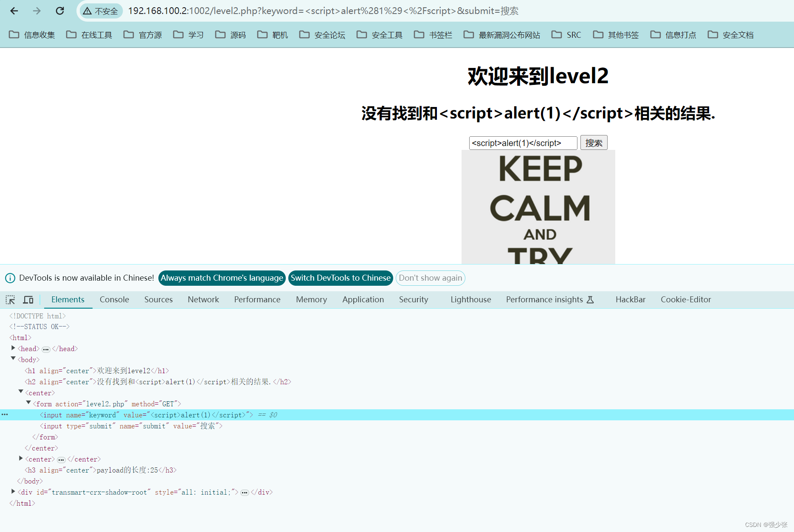
Task: Open the row actions dots on selected node
Action: (x=5, y=414)
